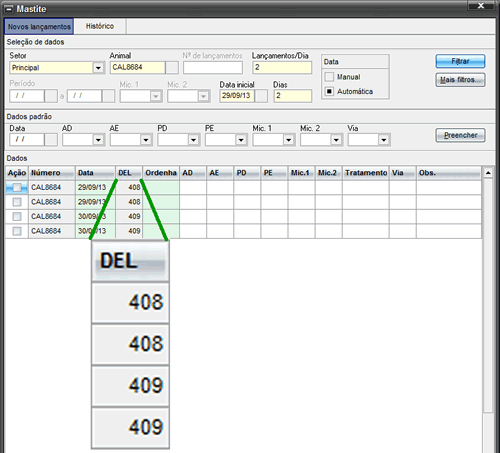Expand the Dados padrão AE dropdown
500x453 pixels.
coord(146,140)
